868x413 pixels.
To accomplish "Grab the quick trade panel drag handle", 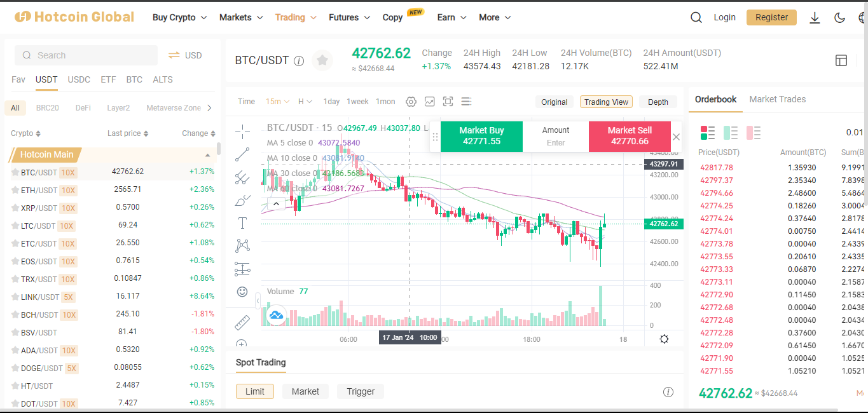I will (436, 137).
